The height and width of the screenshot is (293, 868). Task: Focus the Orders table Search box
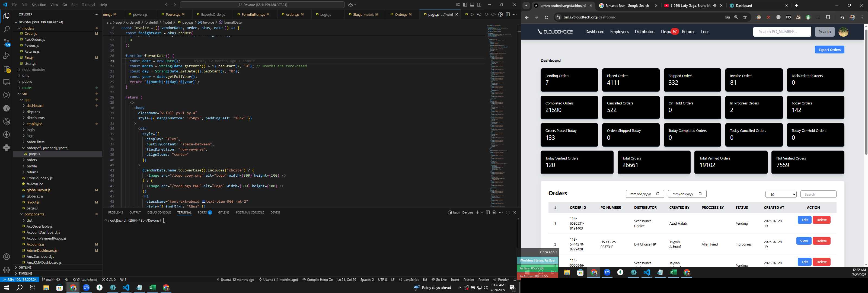[x=818, y=195]
